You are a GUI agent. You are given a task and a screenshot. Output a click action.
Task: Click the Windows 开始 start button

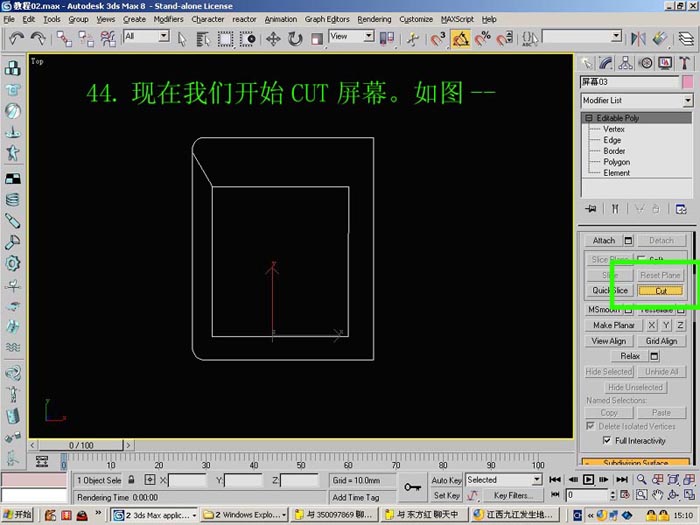17,515
